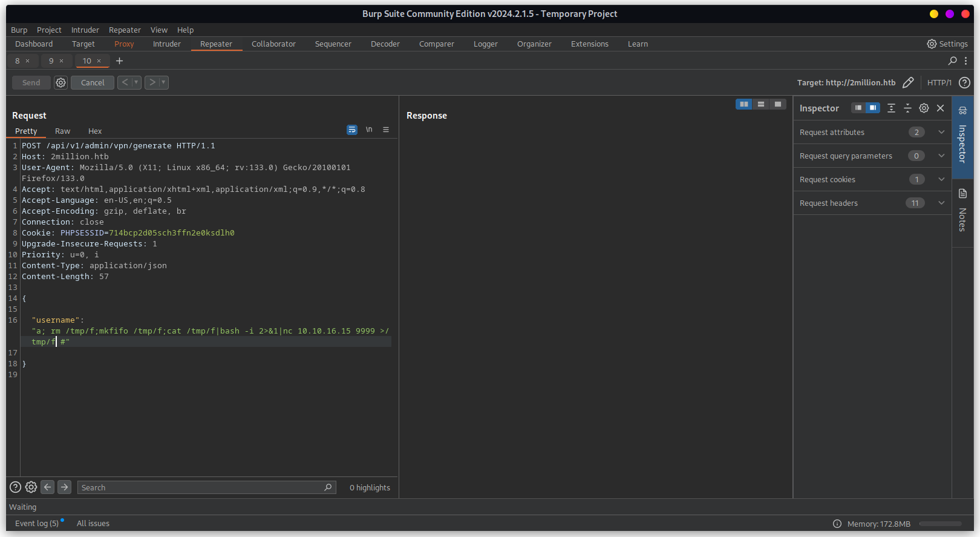Screen dimensions: 980x537
Task: Expand Request cookies section
Action: (x=872, y=179)
